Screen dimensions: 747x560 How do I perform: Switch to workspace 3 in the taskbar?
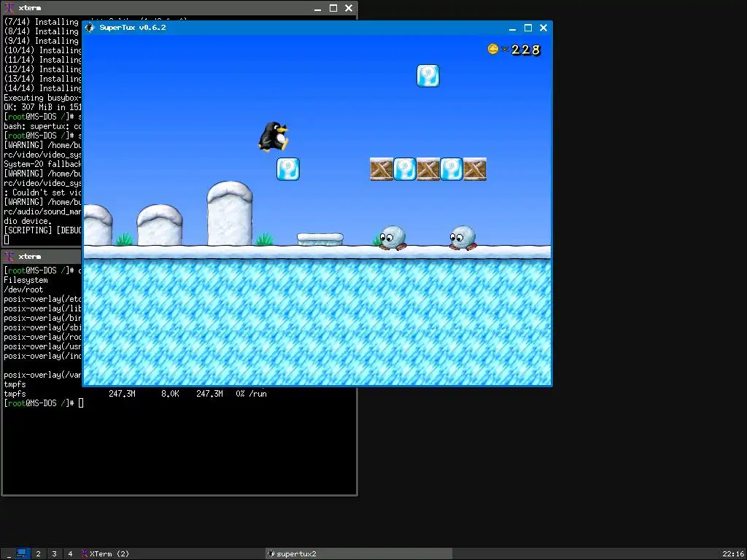54,554
